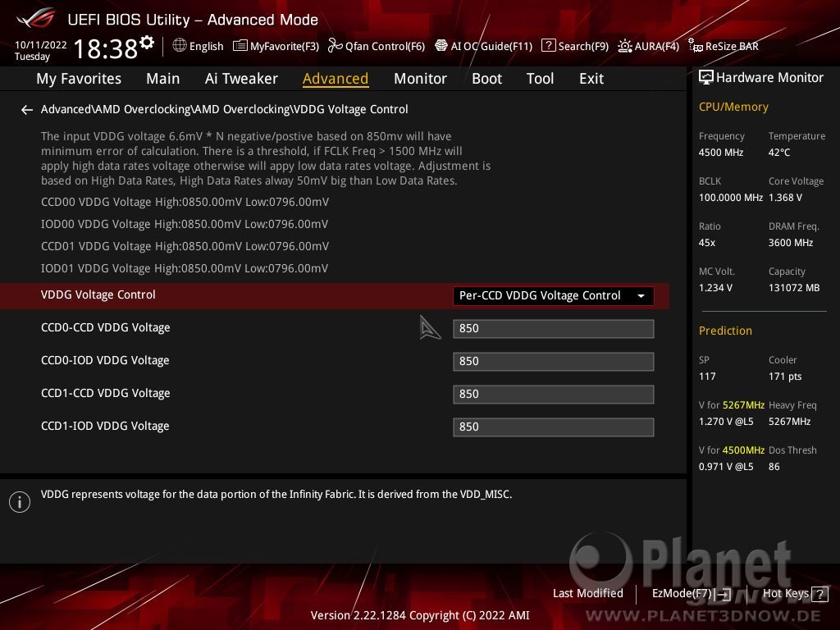
Task: Click the Hardware Monitor screen icon
Action: [706, 78]
